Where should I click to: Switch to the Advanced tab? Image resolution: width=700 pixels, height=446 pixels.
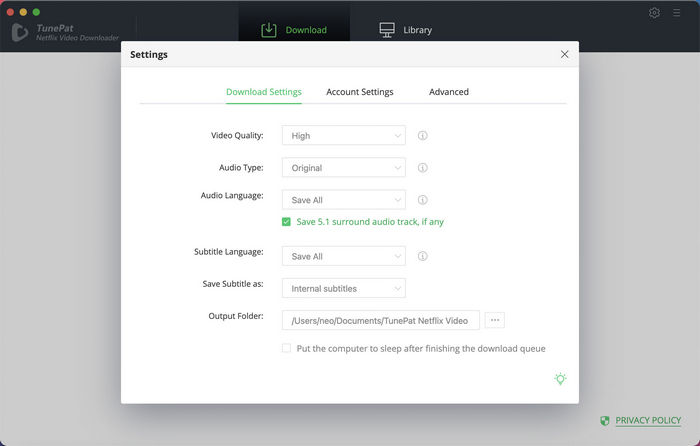[449, 92]
